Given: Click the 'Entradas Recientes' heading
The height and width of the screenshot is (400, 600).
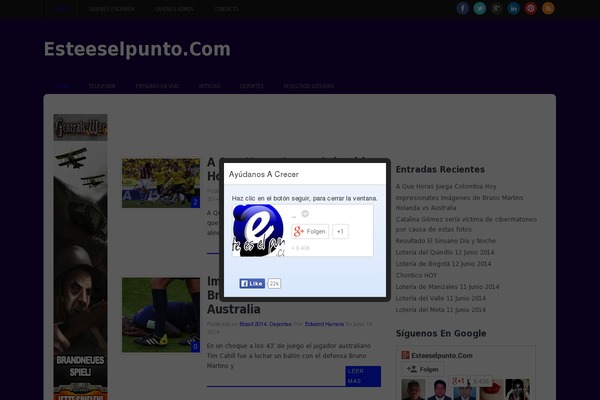Looking at the screenshot, I should 440,170.
